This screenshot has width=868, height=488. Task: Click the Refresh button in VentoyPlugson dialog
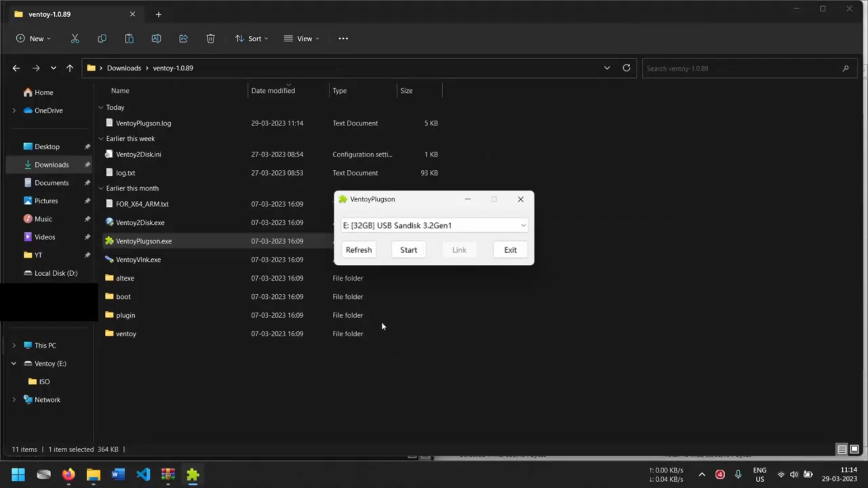click(359, 249)
